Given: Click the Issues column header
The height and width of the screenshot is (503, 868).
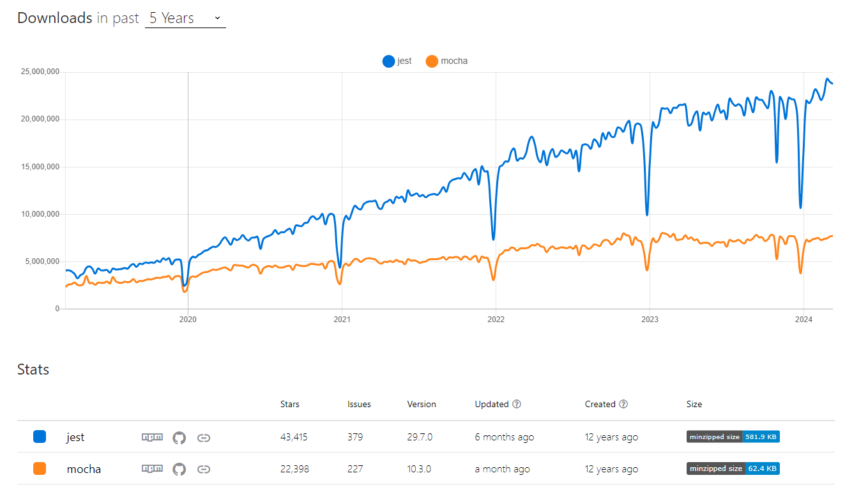Looking at the screenshot, I should click(x=359, y=404).
